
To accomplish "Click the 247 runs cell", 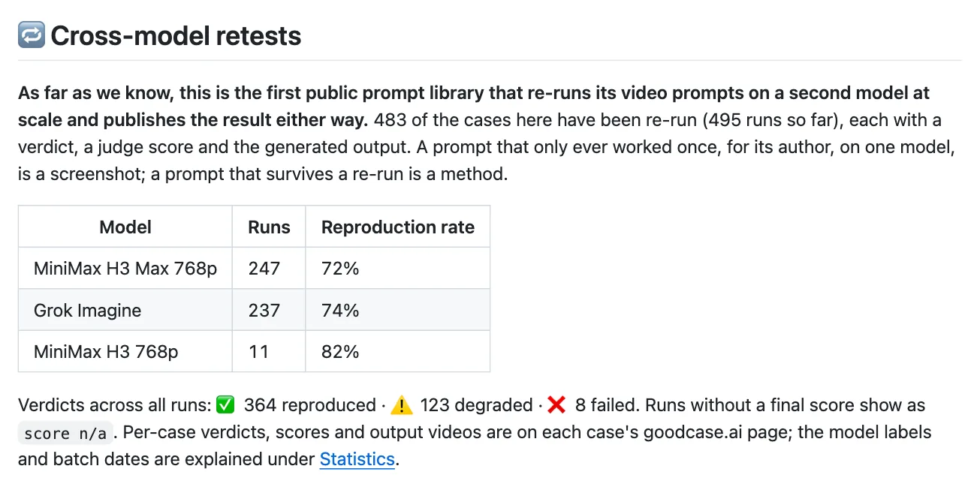I will 269,268.
